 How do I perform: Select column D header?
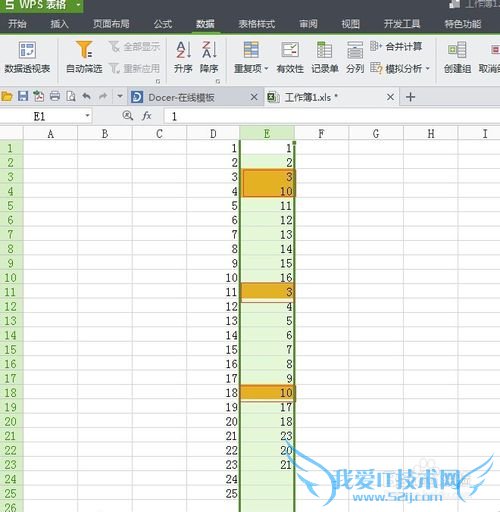(x=213, y=134)
